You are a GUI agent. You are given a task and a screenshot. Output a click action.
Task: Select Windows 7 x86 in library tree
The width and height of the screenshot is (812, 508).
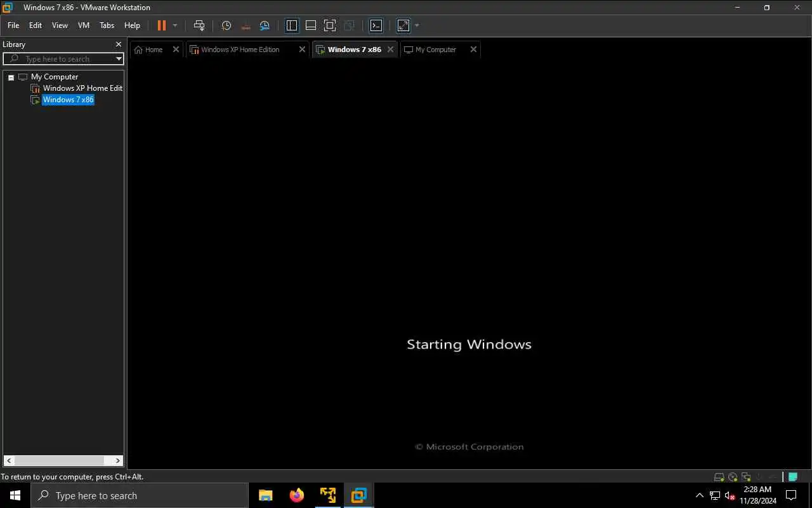pos(68,100)
